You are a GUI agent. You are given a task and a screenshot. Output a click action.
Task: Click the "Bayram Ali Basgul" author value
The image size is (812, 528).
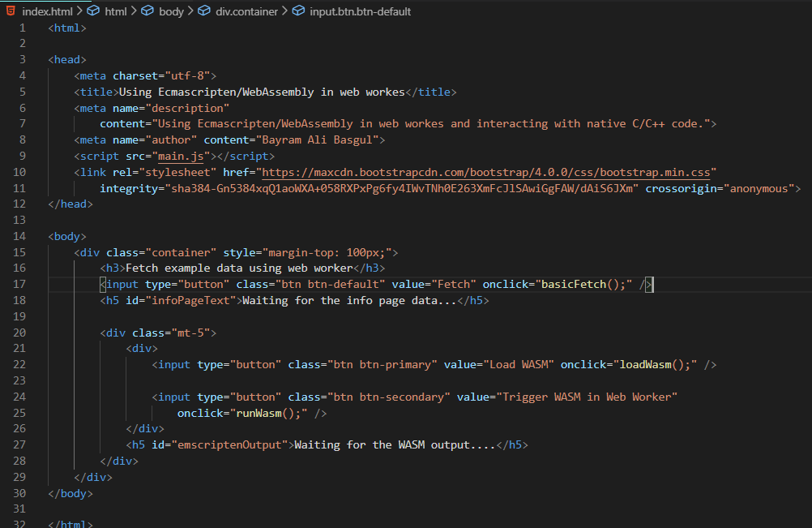317,140
